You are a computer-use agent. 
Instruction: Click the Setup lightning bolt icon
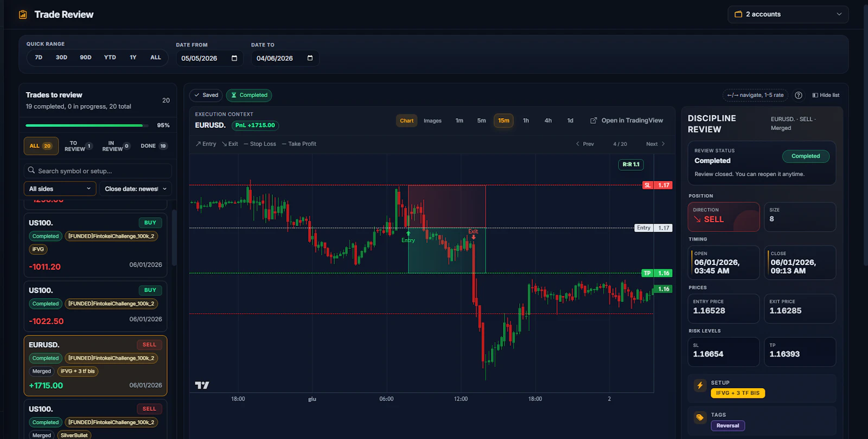(x=700, y=385)
